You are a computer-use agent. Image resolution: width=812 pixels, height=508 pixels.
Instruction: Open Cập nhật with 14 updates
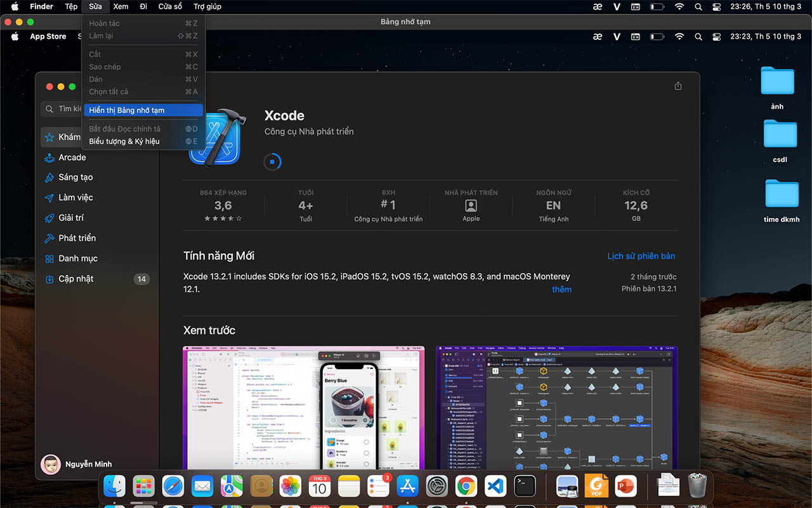coord(96,279)
